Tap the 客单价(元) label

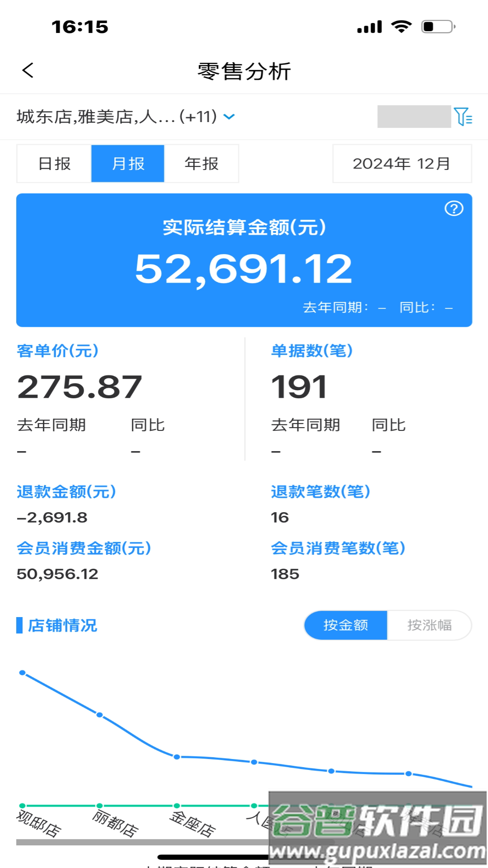pyautogui.click(x=58, y=350)
